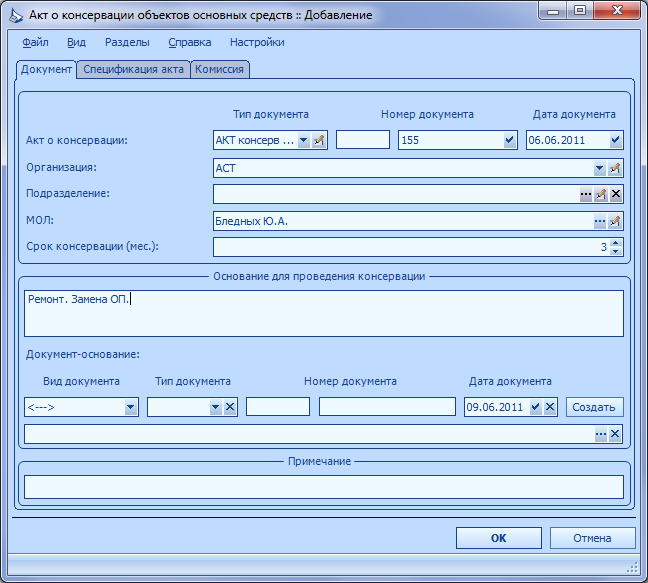Confirm with the OK button
Viewport: 648px width, 583px height.
(x=498, y=538)
